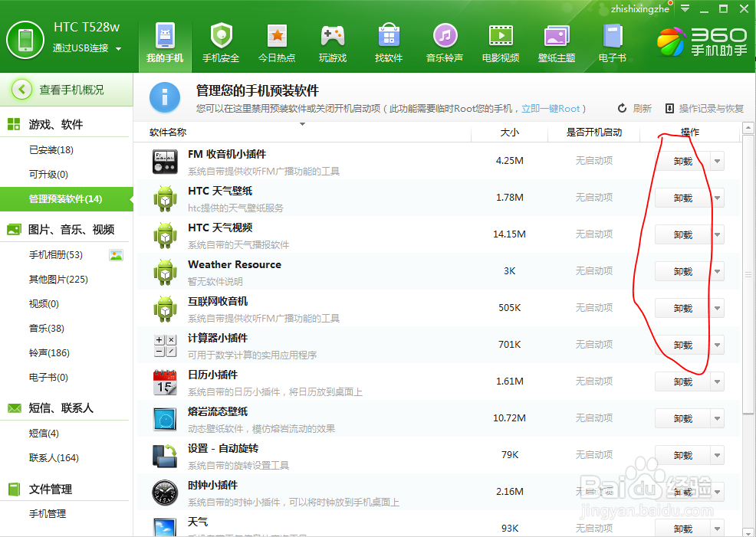
Task: Click 查看手机概况 button
Action: click(67, 90)
